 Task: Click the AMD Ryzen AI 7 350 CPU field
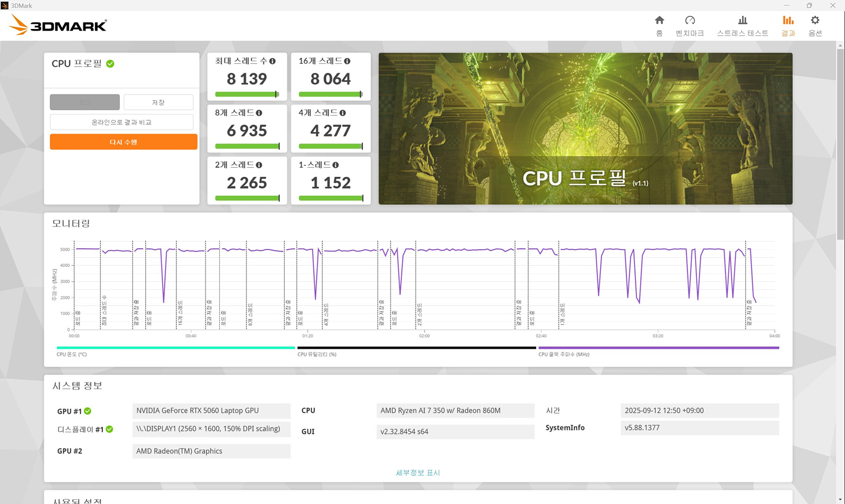(456, 411)
